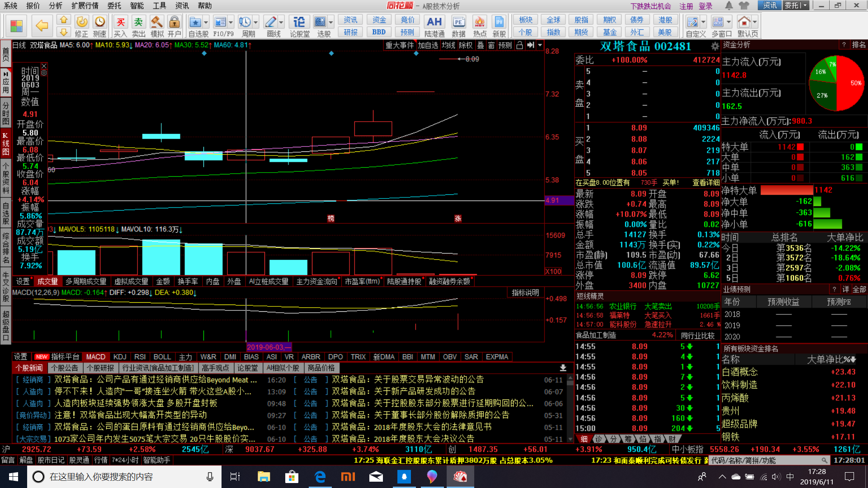The width and height of the screenshot is (868, 488).
Task: Click the 登录 login link
Action: pyautogui.click(x=705, y=6)
